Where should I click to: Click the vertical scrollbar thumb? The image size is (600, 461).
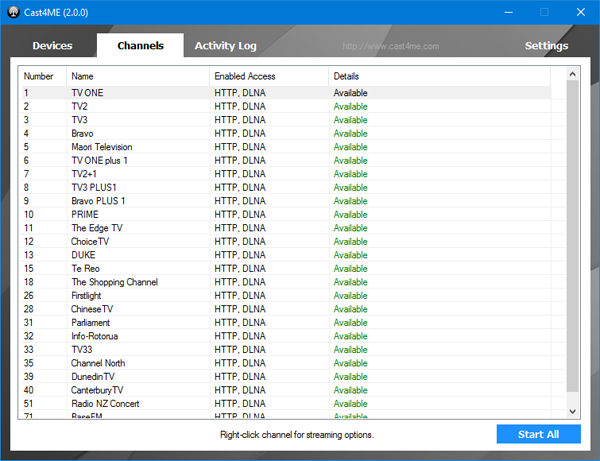pyautogui.click(x=572, y=236)
